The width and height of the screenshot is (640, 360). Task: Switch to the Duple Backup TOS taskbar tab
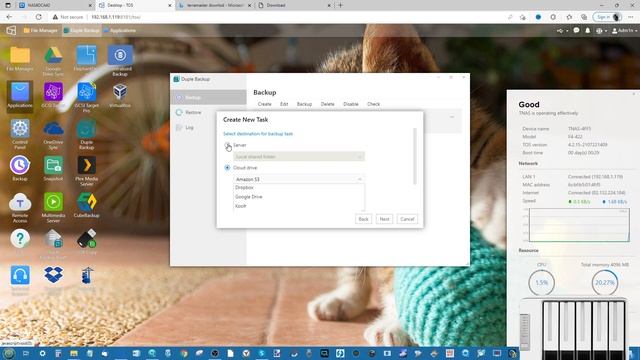point(82,30)
